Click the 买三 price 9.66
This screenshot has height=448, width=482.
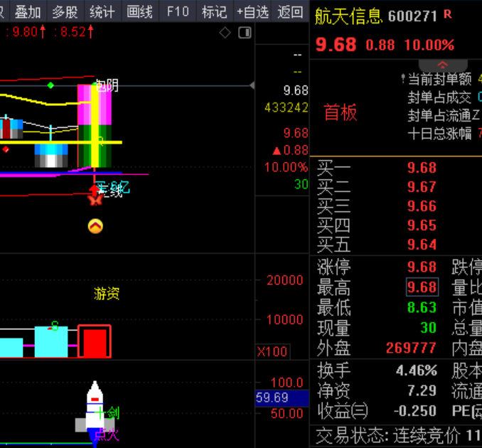click(x=422, y=206)
